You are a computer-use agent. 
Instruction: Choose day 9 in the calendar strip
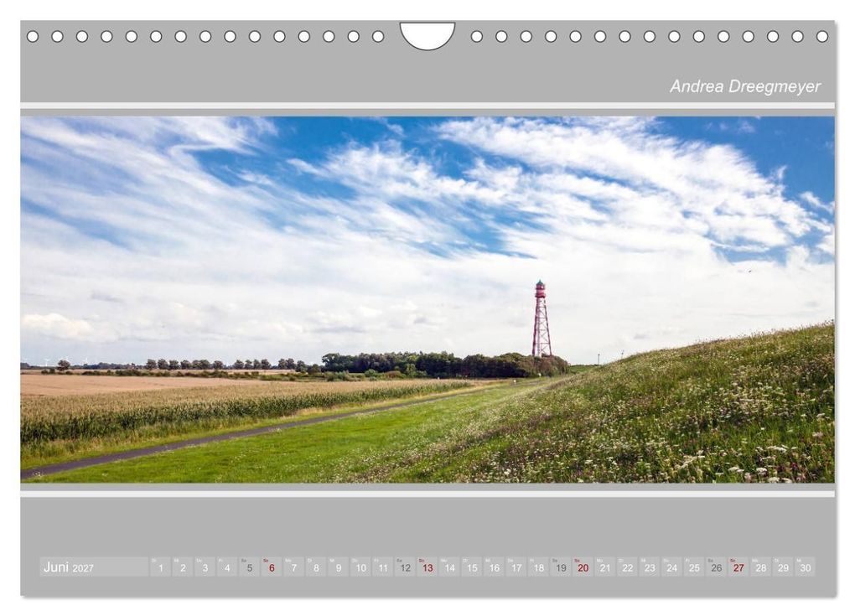338,567
